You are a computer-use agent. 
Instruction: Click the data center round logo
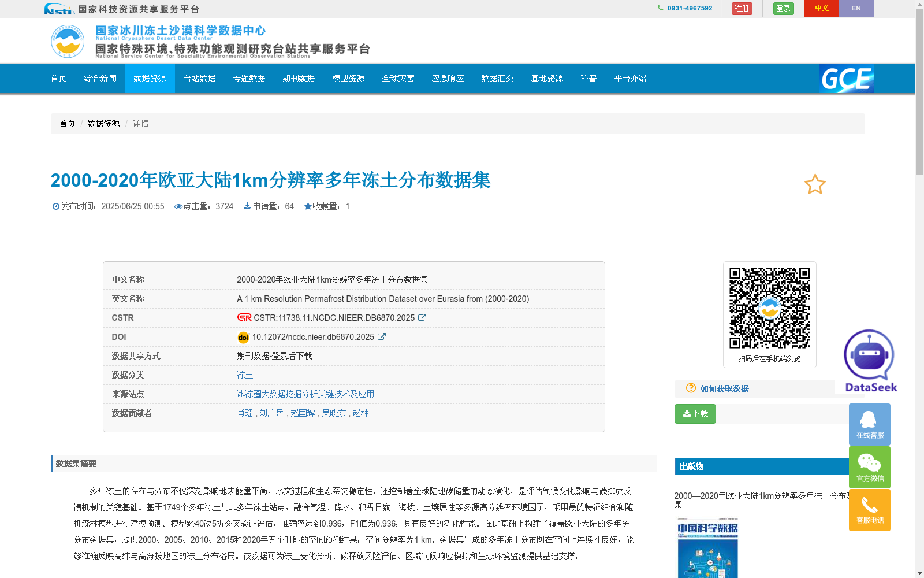click(68, 42)
